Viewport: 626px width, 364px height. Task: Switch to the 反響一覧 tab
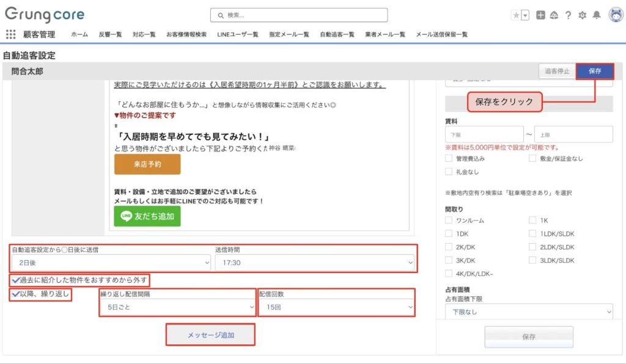[x=110, y=35]
